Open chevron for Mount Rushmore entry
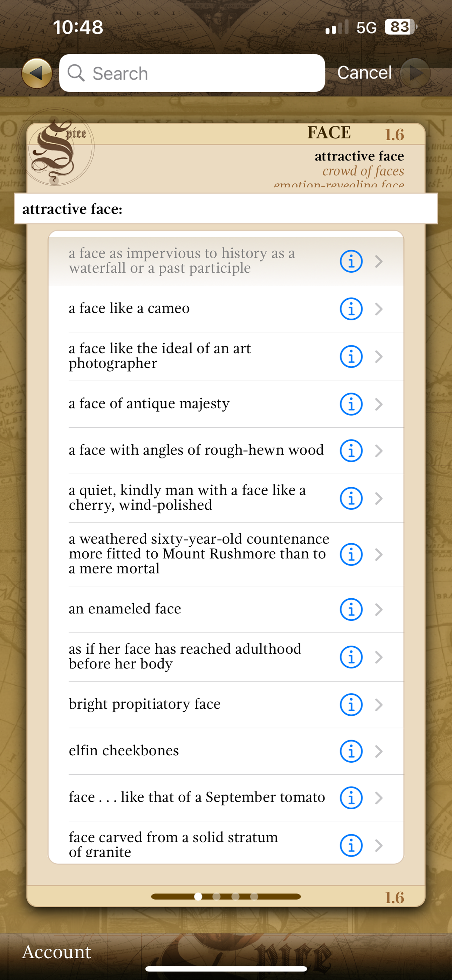The image size is (452, 980). click(x=378, y=554)
